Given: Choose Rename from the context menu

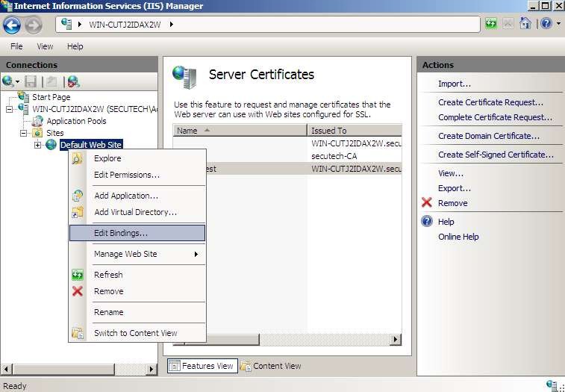Looking at the screenshot, I should click(x=137, y=312).
